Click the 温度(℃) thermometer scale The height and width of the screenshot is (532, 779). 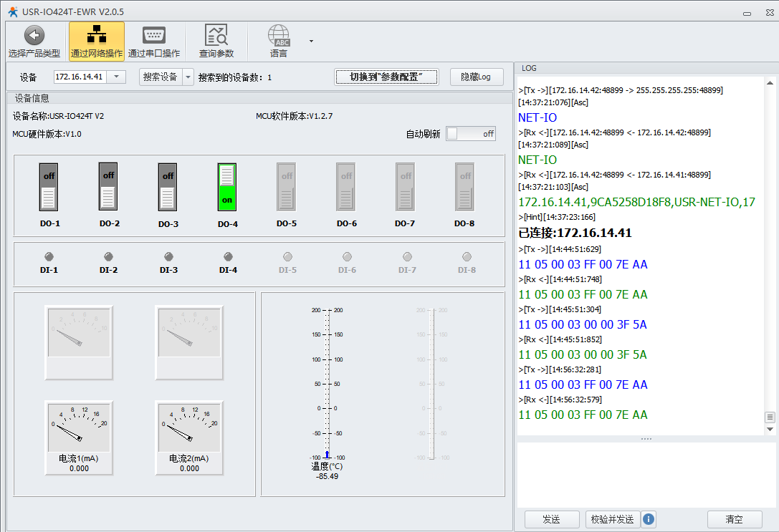pos(327,384)
